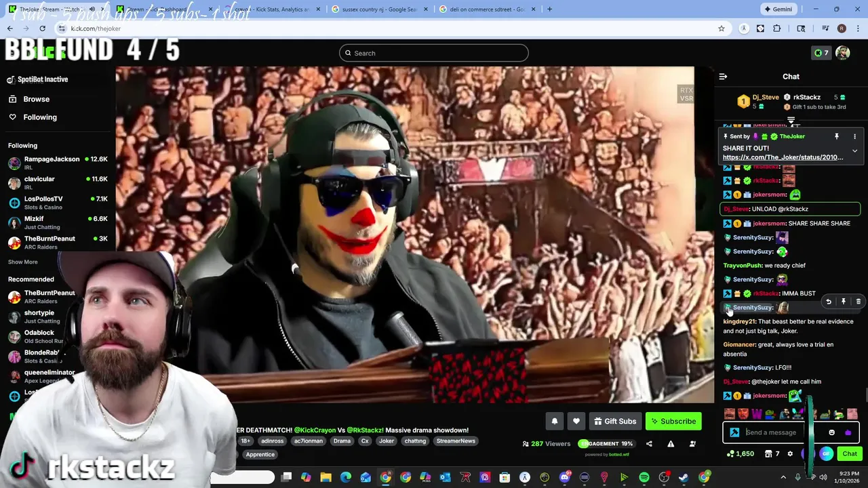Pin icon on the TheJoker pinned message
The width and height of the screenshot is (868, 488).
[837, 136]
